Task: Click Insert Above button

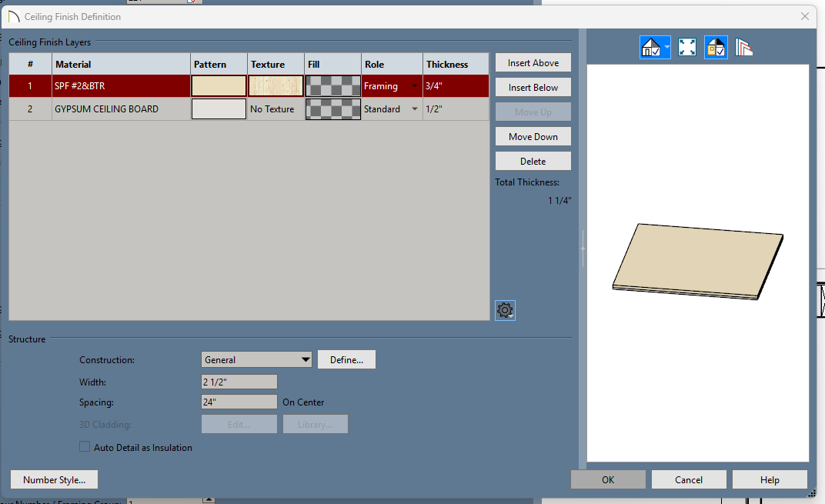Action: [x=533, y=62]
